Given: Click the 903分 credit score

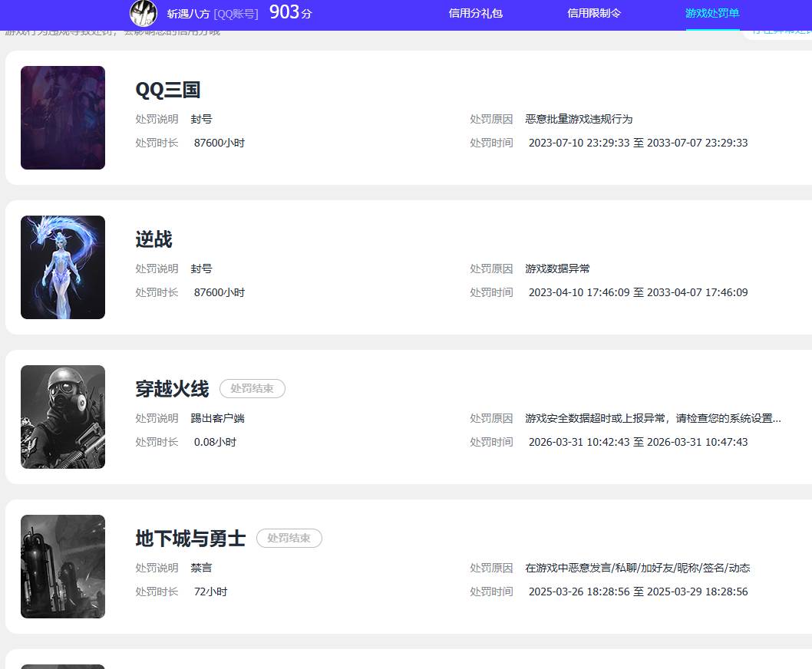Looking at the screenshot, I should pos(291,12).
